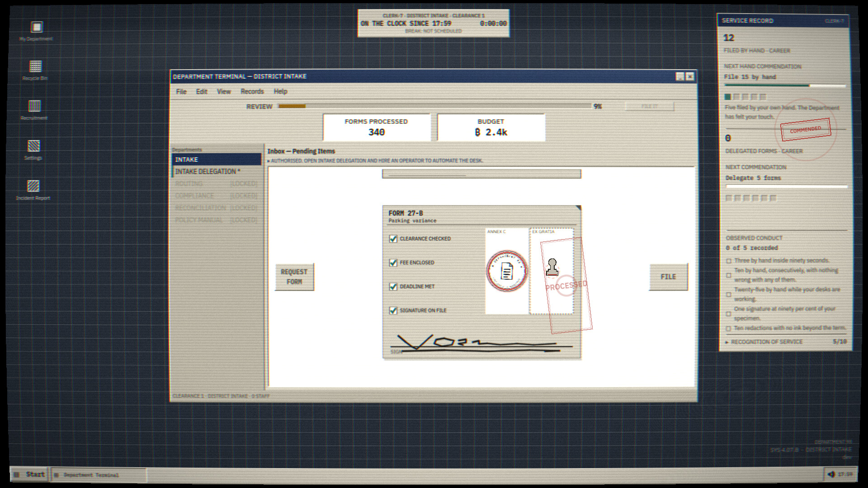The height and width of the screenshot is (488, 868).
Task: Open the Records menu
Action: point(252,91)
